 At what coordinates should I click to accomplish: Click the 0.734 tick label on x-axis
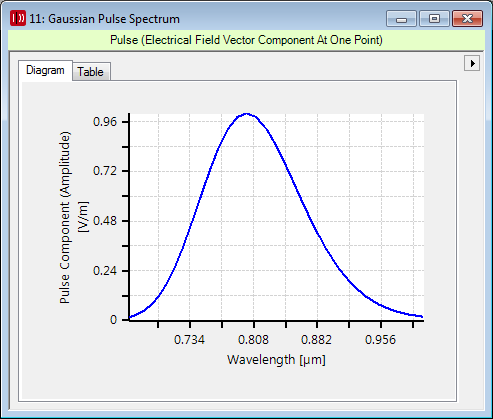(189, 340)
